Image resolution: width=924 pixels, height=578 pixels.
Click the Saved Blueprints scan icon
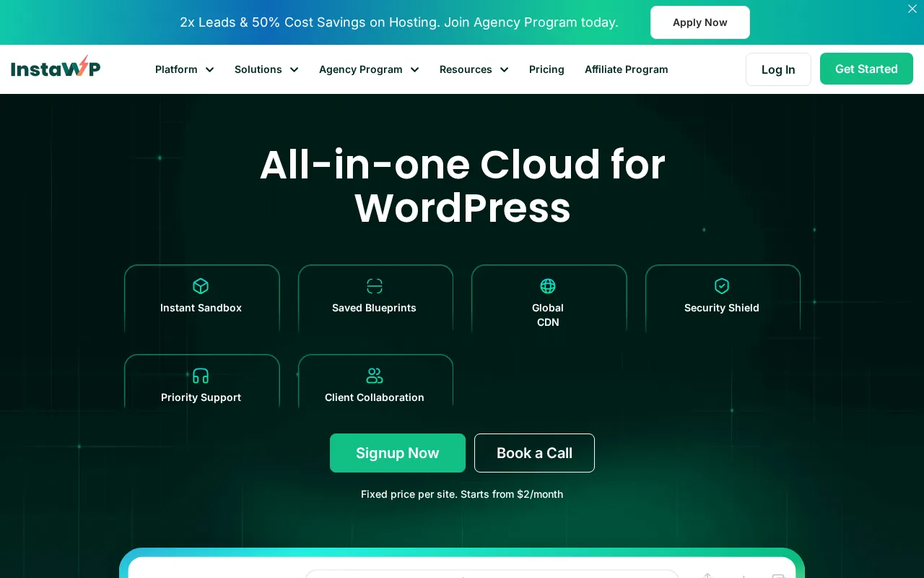point(375,286)
